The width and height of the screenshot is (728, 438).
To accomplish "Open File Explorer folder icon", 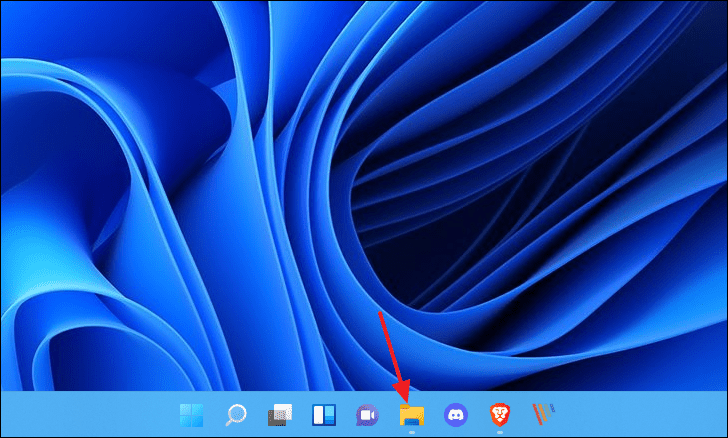I will click(412, 415).
